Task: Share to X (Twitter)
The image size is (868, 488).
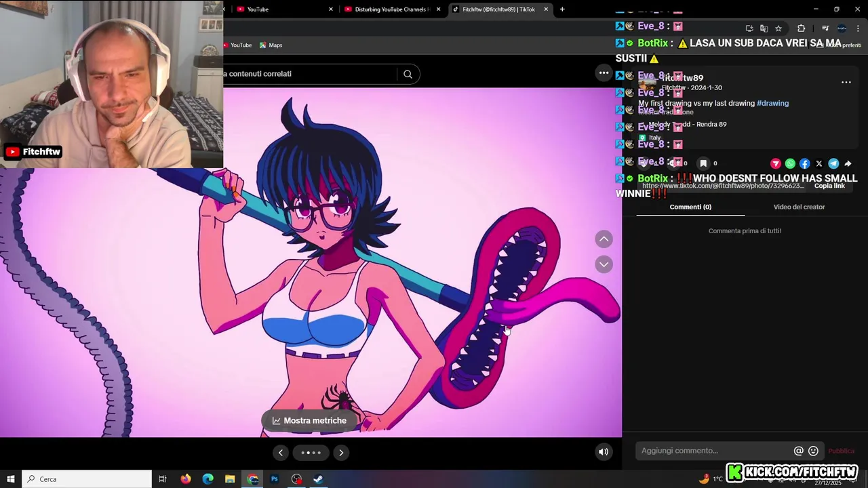Action: [819, 163]
